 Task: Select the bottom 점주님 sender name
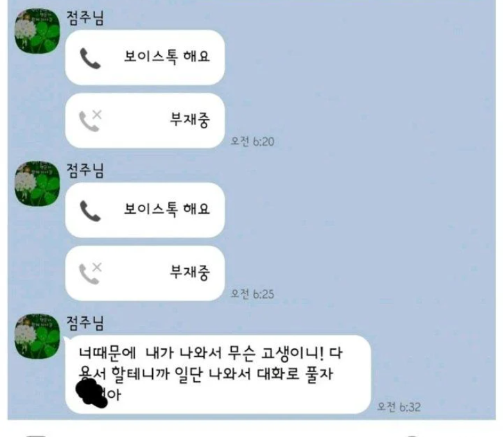tap(85, 323)
